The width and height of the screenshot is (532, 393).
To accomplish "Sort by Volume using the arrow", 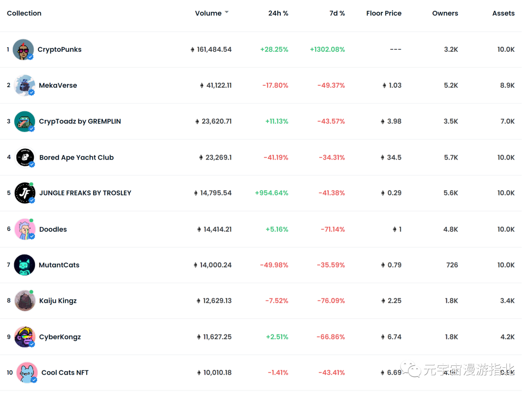I will click(227, 12).
